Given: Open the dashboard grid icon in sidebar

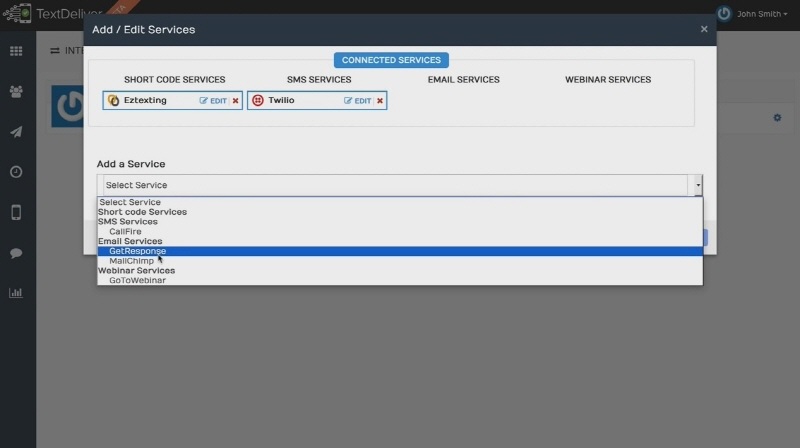Looking at the screenshot, I should click(x=16, y=51).
